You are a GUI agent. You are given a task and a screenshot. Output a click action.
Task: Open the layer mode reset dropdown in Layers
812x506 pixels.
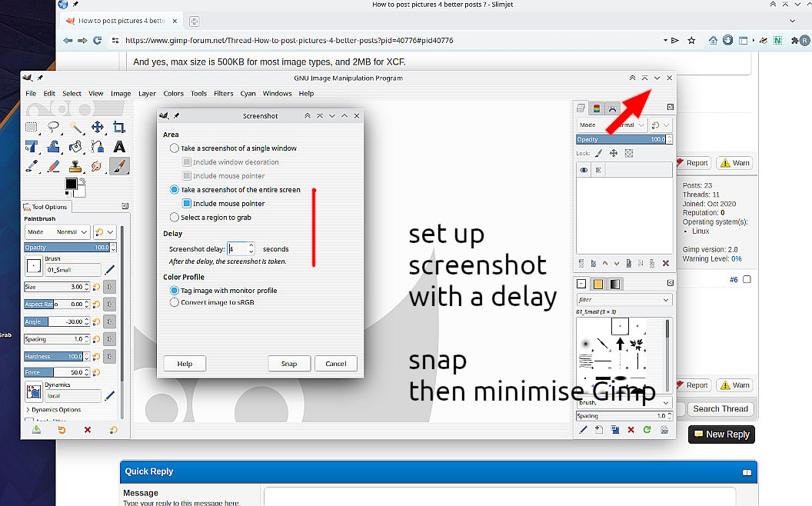pyautogui.click(x=661, y=125)
